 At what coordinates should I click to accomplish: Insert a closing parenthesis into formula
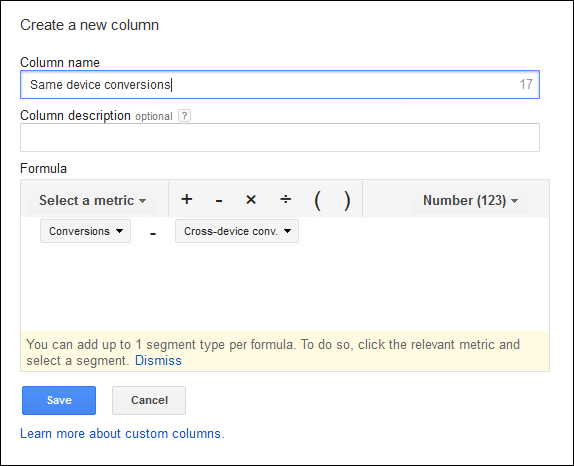tap(347, 200)
